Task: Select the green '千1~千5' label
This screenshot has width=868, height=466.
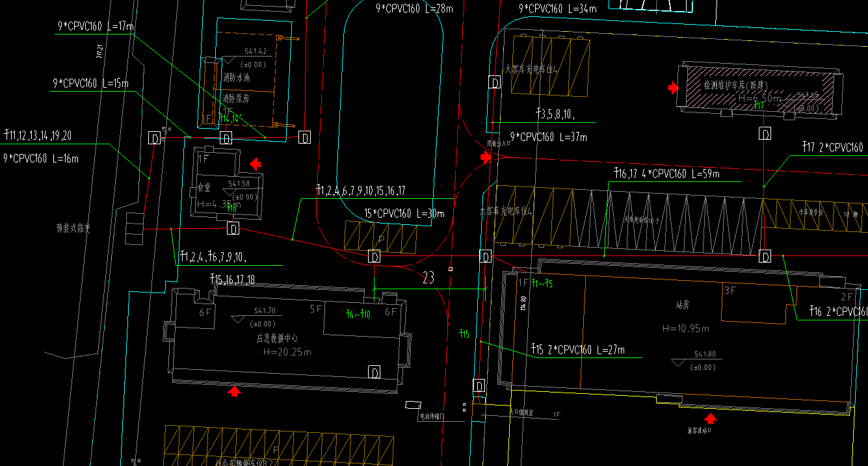Action: coord(542,283)
